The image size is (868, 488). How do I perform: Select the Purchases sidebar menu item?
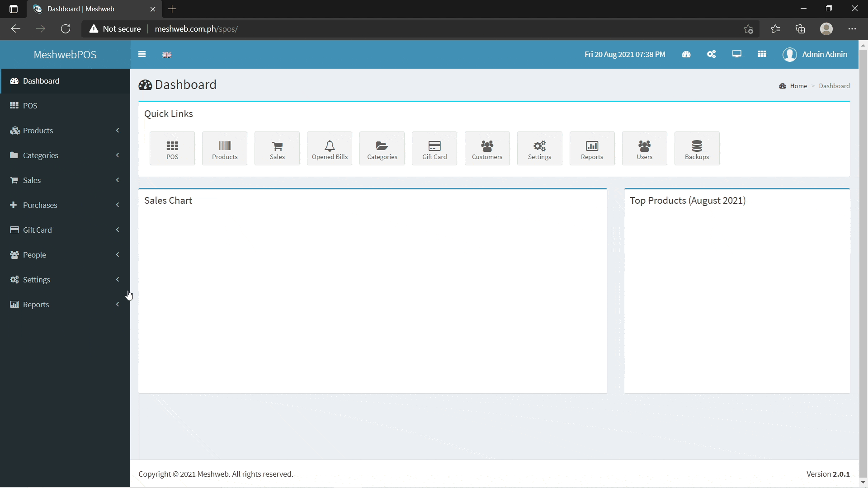tap(64, 204)
